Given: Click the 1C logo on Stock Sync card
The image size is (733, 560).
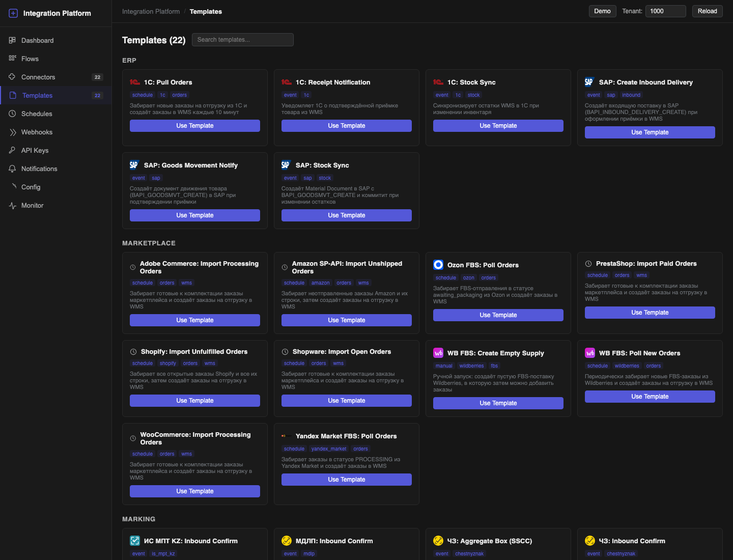Looking at the screenshot, I should (438, 82).
